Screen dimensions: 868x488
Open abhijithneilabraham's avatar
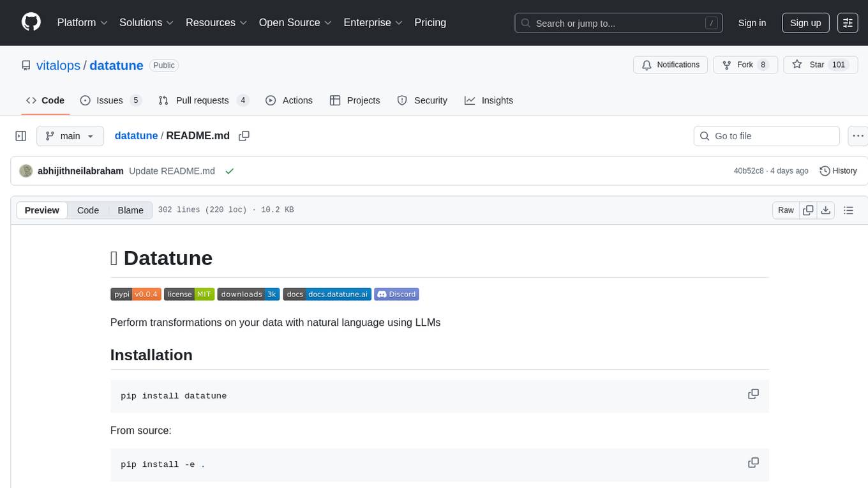coord(26,171)
